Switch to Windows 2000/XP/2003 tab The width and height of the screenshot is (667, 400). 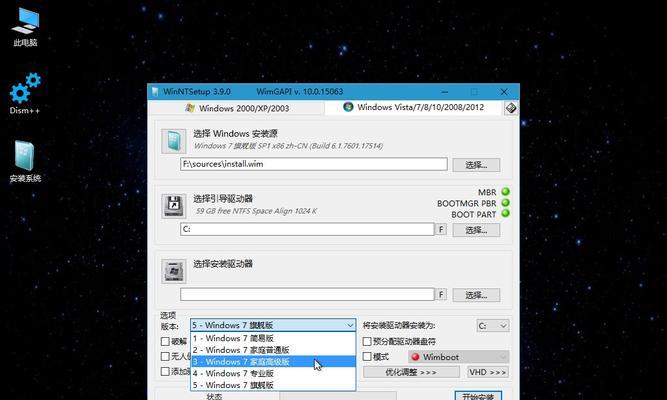point(237,108)
